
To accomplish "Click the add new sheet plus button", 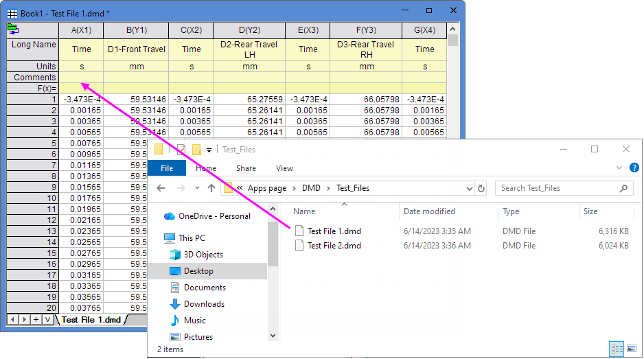I will 35,320.
